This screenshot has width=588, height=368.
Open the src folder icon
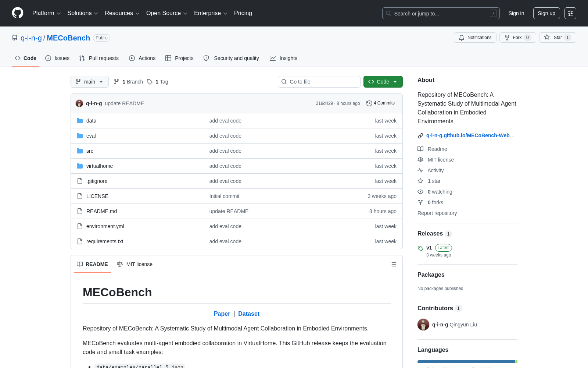80,151
